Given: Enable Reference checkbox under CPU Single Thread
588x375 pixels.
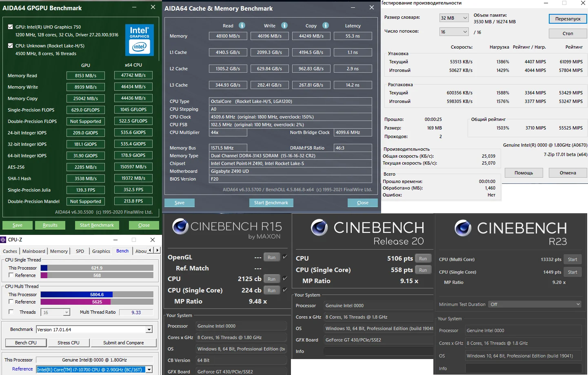Looking at the screenshot, I should pos(11,275).
